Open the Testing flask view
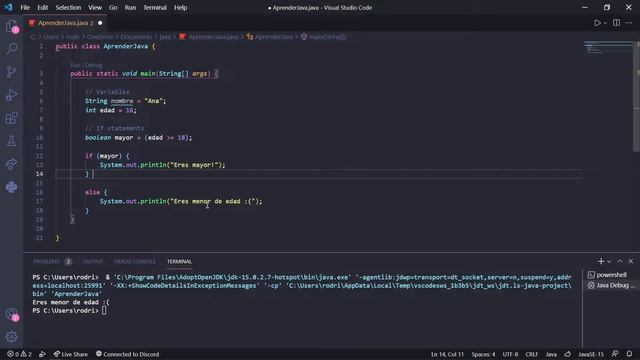The image size is (640, 360). tap(11, 141)
